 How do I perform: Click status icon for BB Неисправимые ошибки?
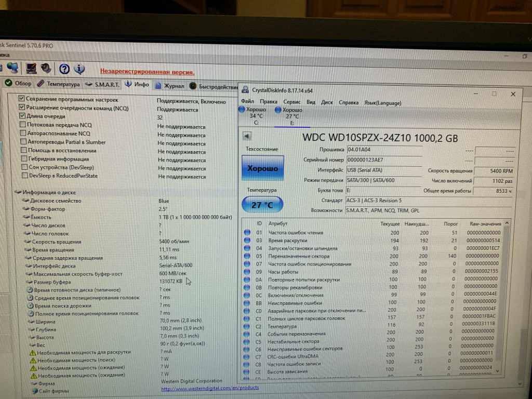point(247,303)
